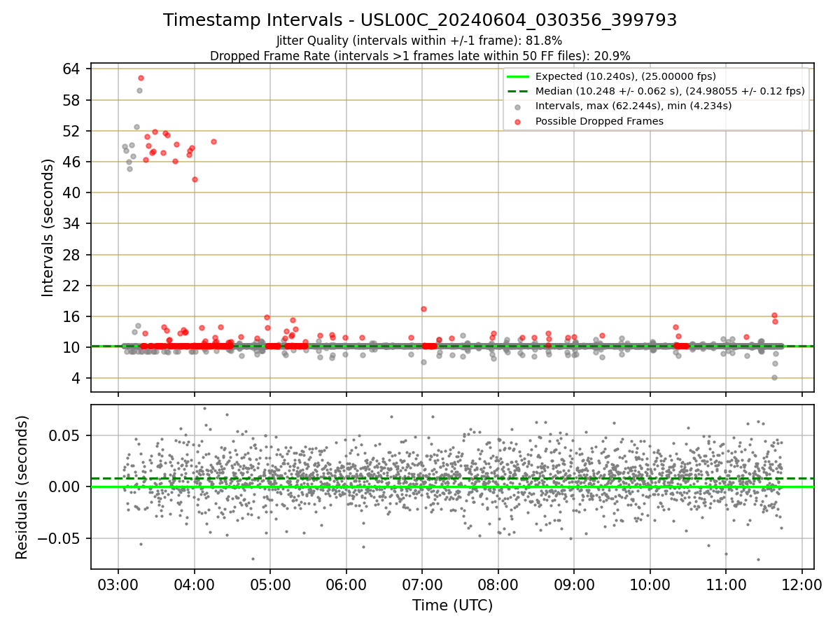
Task: Click the "09:00" time tick label
Action: (x=574, y=583)
